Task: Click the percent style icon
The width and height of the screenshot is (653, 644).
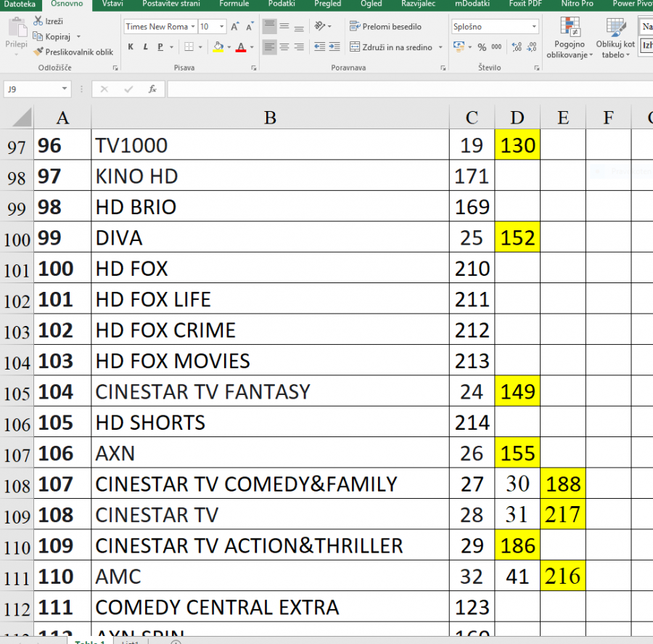Action: point(482,47)
